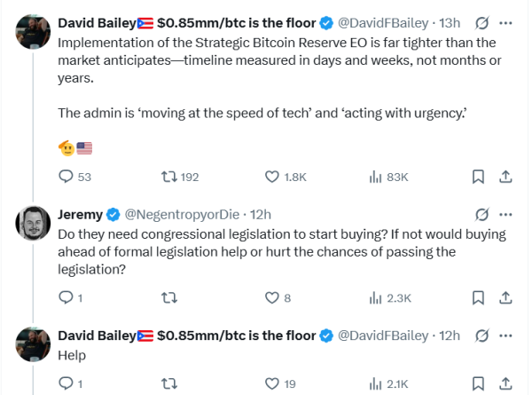The image size is (532, 395).
Task: Reply to Jeremy's congressional legislation question
Action: pyautogui.click(x=66, y=298)
